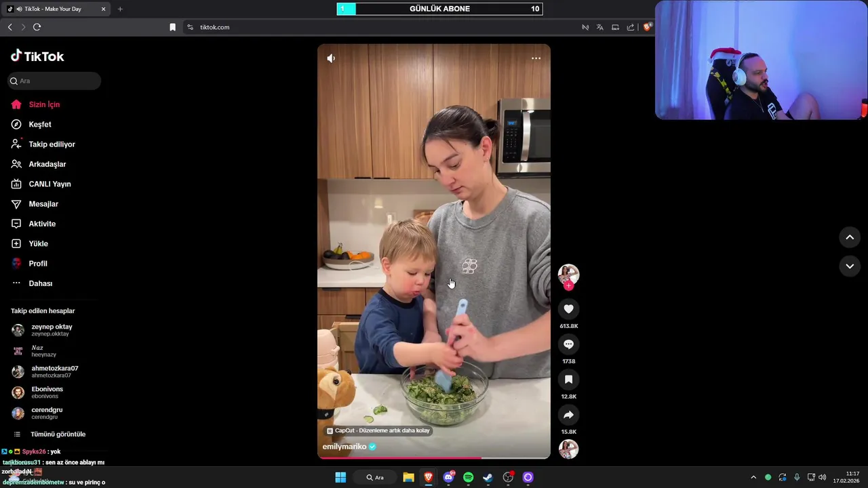Open comments on the emilymariko video
Viewport: 868px width, 488px height.
coord(568,344)
